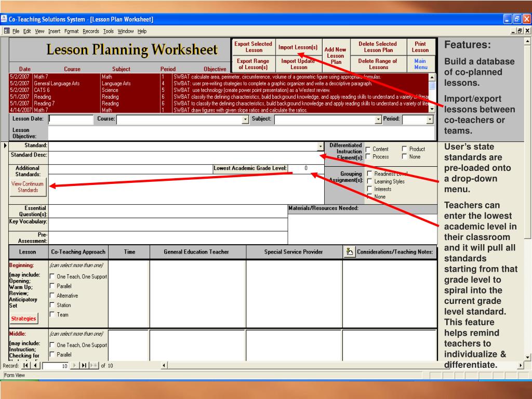
Task: Check None under Differentiated Instruction Elements
Action: coord(404,156)
